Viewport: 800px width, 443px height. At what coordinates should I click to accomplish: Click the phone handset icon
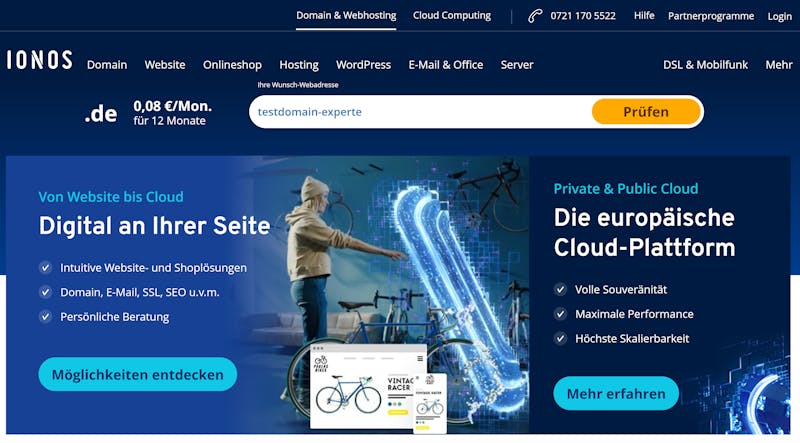pos(535,16)
